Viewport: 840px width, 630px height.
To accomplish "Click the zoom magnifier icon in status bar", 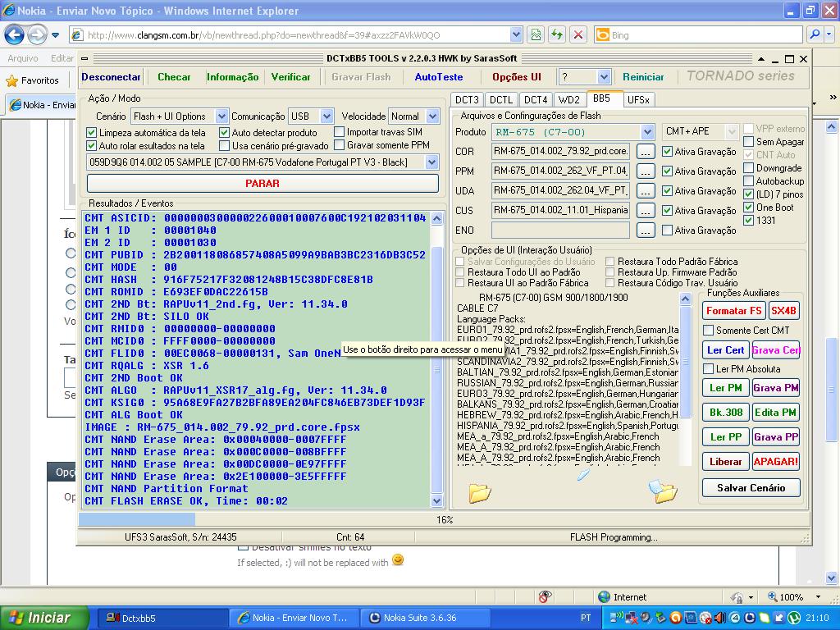I will (773, 597).
